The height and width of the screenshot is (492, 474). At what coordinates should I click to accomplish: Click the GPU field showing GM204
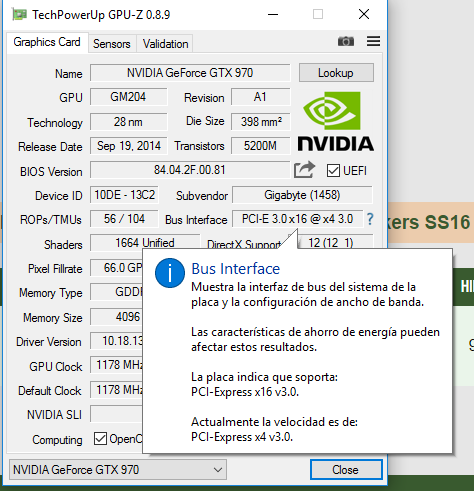(x=128, y=97)
